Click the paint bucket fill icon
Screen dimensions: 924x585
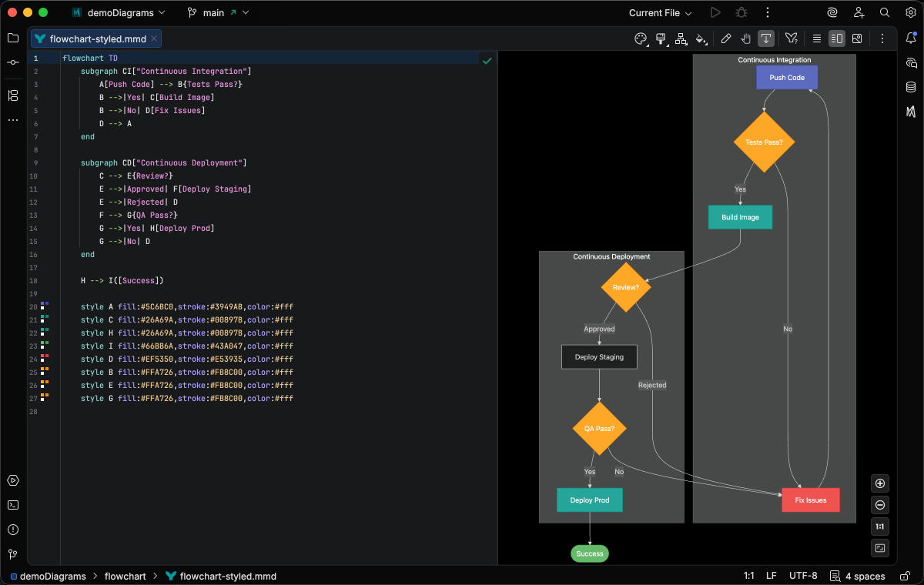701,38
